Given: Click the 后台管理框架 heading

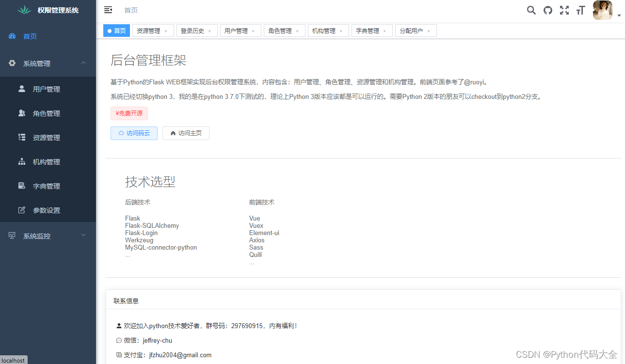Looking at the screenshot, I should (148, 61).
